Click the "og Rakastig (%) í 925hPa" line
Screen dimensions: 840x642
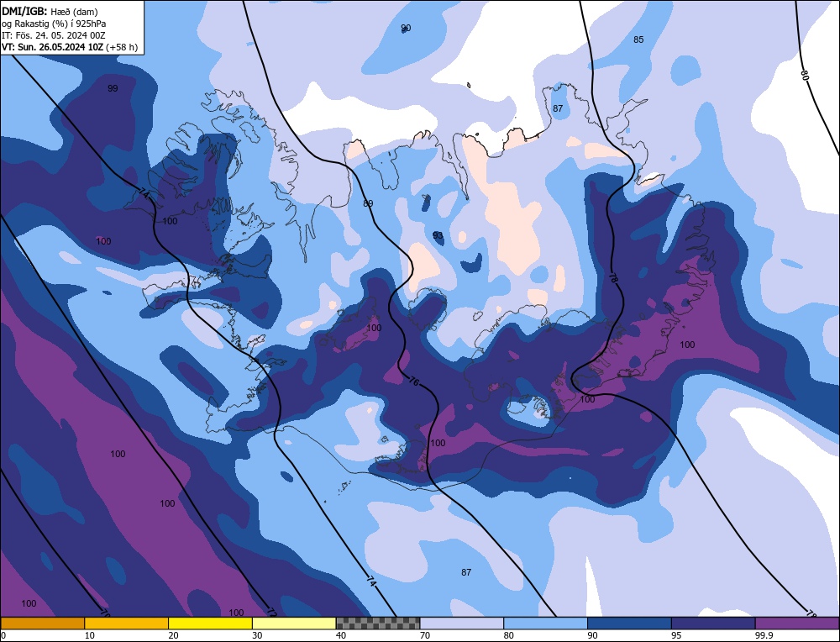point(54,24)
